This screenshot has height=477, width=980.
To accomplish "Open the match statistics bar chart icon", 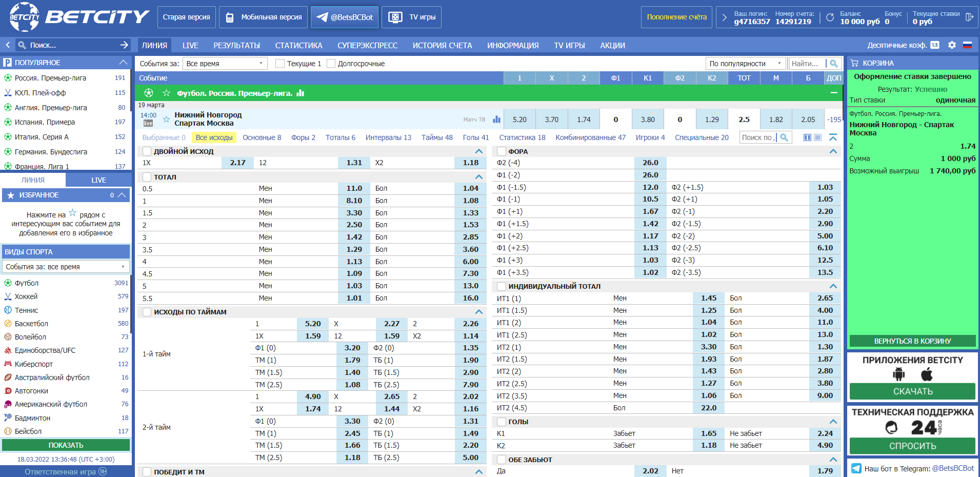I will coord(496,119).
